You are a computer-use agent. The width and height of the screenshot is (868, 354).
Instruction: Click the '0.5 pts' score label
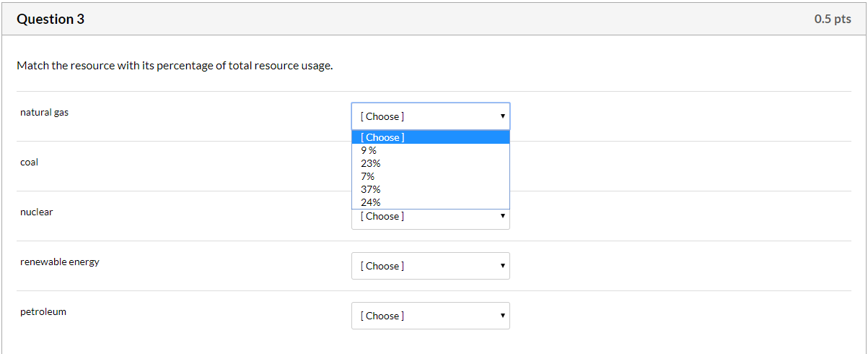(x=833, y=20)
